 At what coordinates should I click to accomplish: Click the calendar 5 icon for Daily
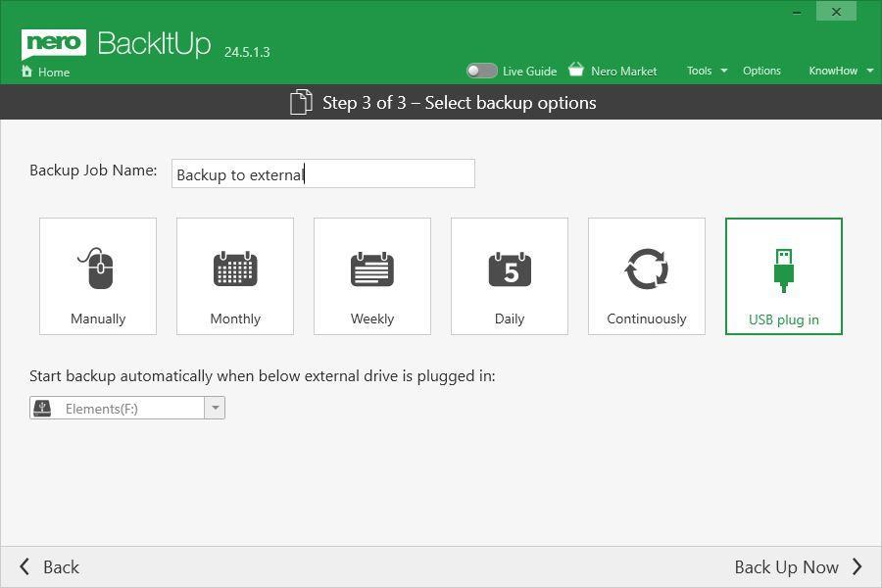510,269
